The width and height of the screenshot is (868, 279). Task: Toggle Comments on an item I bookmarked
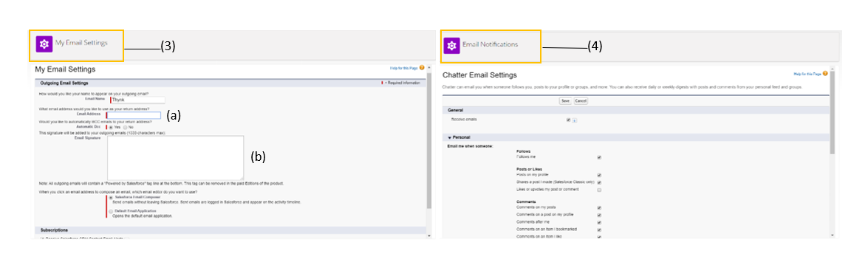pyautogui.click(x=599, y=230)
